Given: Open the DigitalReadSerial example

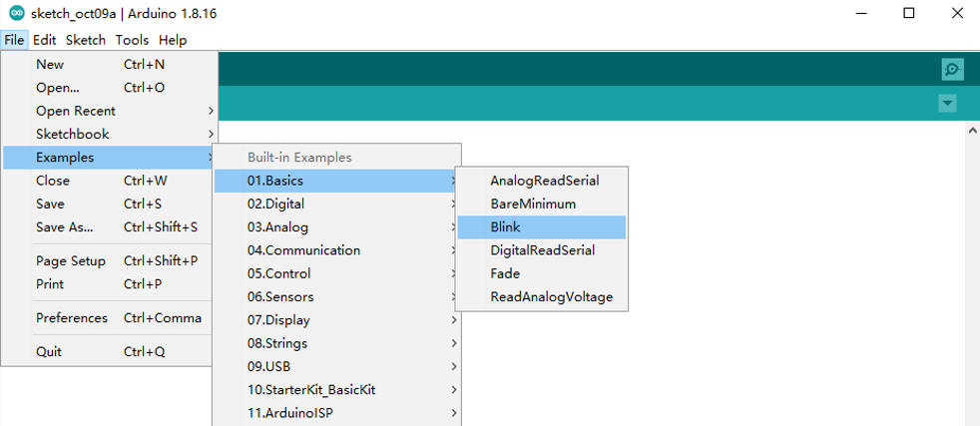Looking at the screenshot, I should pyautogui.click(x=542, y=250).
